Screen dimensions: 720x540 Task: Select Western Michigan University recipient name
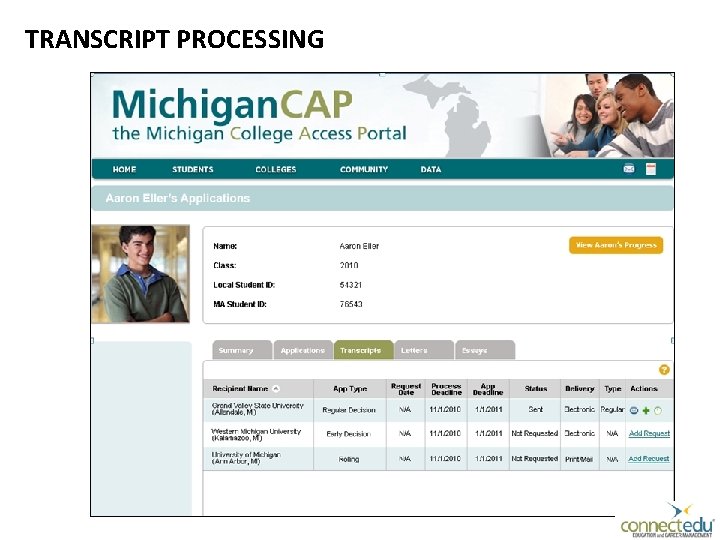(x=256, y=434)
